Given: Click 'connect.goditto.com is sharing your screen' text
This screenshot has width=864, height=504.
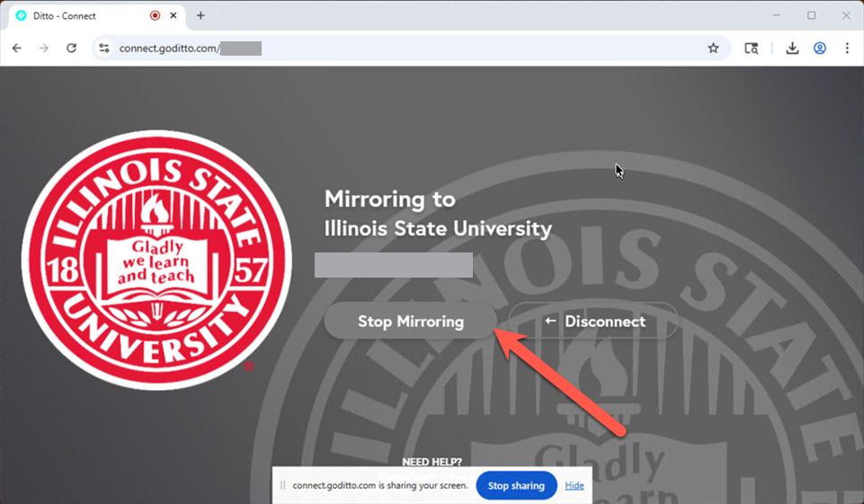Looking at the screenshot, I should pyautogui.click(x=380, y=485).
